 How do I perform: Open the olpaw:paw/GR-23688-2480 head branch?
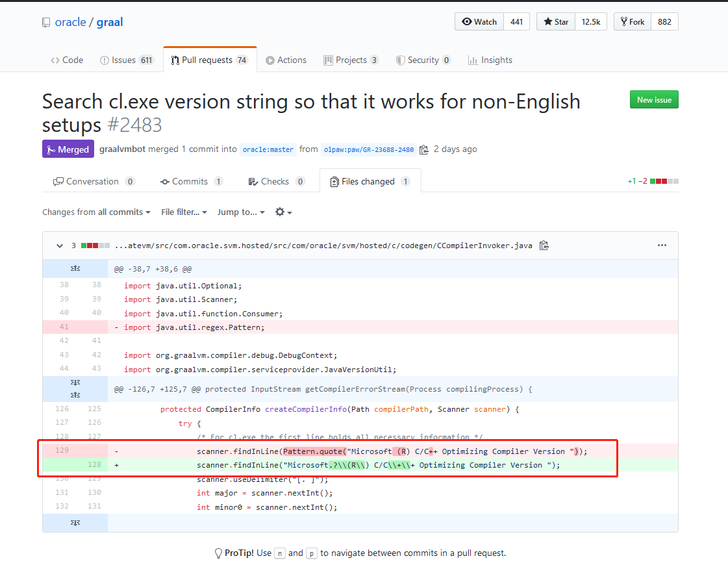369,149
